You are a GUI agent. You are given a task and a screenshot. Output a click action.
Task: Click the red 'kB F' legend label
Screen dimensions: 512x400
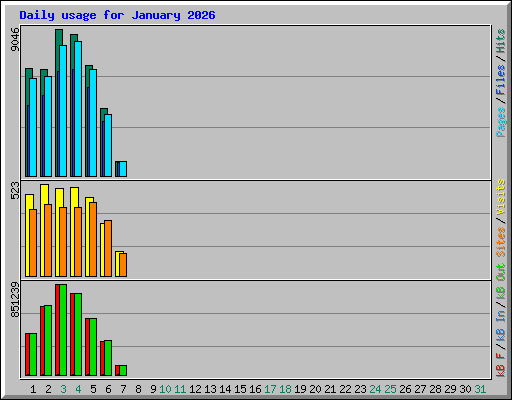[501, 365]
